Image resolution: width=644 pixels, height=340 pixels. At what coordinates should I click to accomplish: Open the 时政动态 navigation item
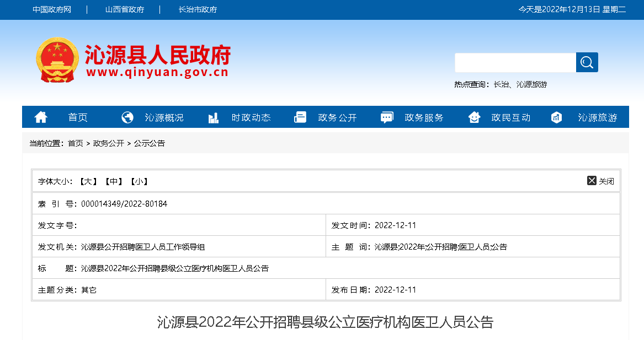(x=251, y=118)
